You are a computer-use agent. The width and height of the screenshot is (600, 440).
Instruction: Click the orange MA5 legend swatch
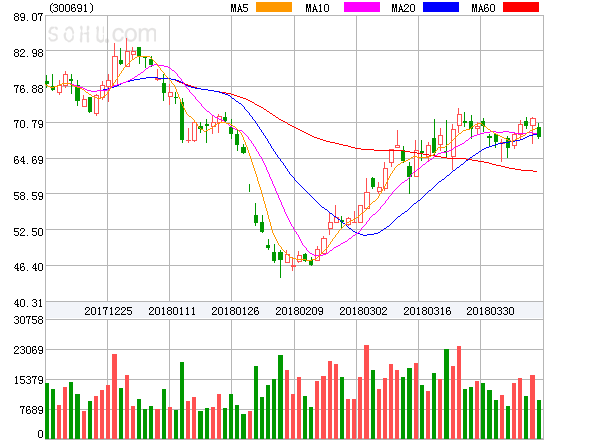tap(274, 7)
